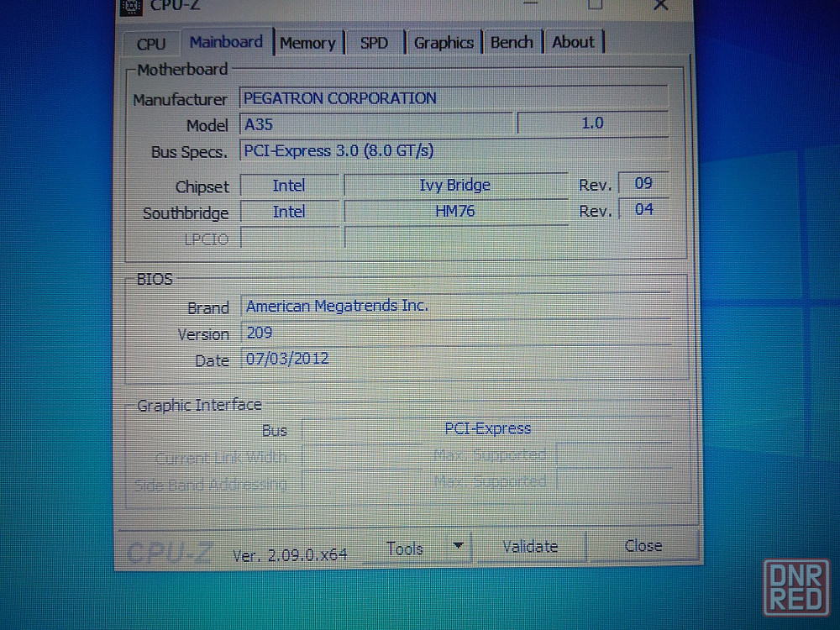Maximize the CPU-Z window
This screenshot has height=630, width=840.
596,5
